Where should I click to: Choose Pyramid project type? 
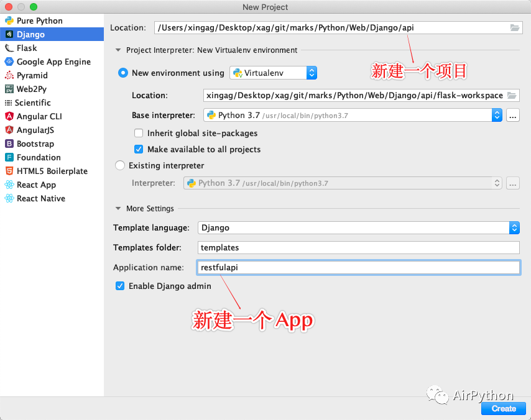coord(52,75)
